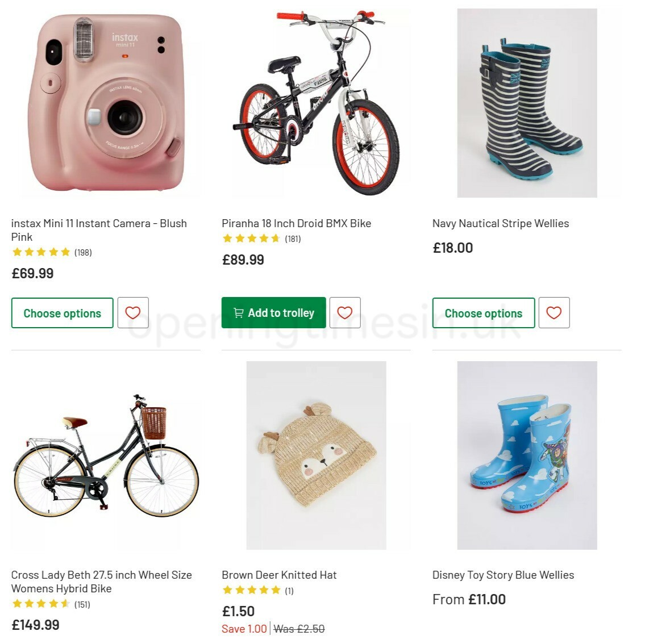Select the Piranha BMX Bike star rating
Image resolution: width=649 pixels, height=644 pixels.
[x=251, y=239]
